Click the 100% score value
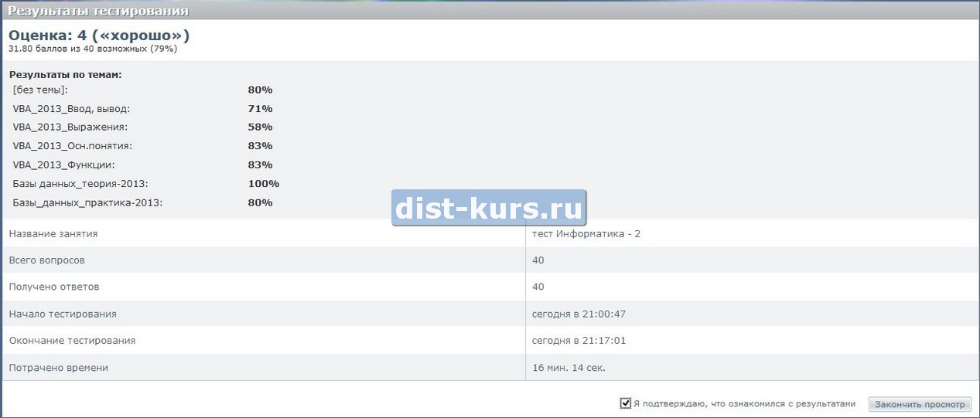 click(263, 184)
